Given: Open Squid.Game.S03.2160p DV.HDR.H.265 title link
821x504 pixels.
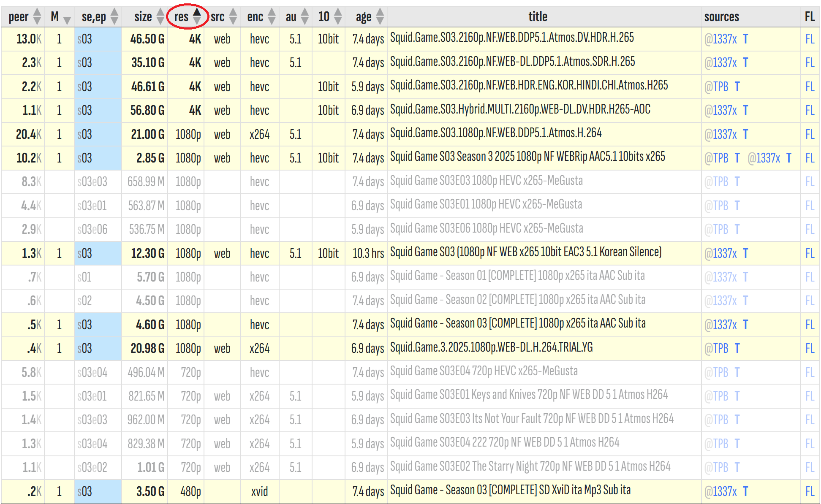Looking at the screenshot, I should [x=511, y=38].
